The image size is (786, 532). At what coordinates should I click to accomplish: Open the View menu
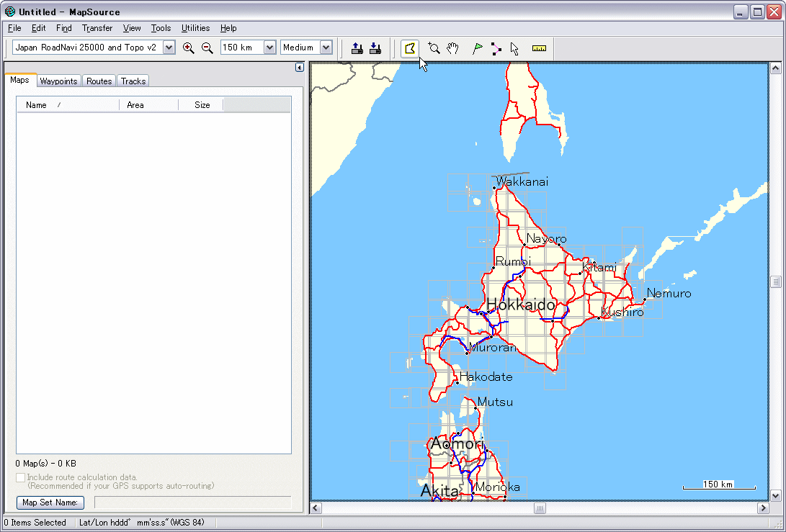(x=132, y=28)
